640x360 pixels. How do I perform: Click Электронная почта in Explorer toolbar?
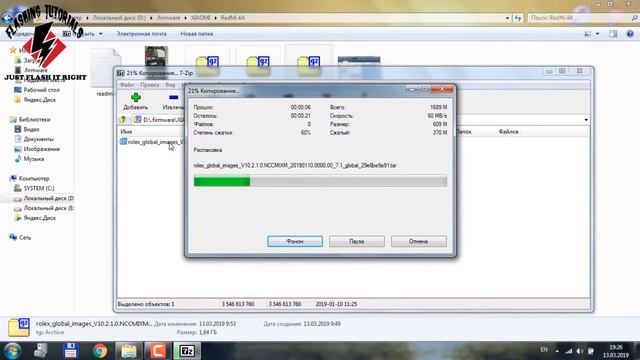pos(141,34)
